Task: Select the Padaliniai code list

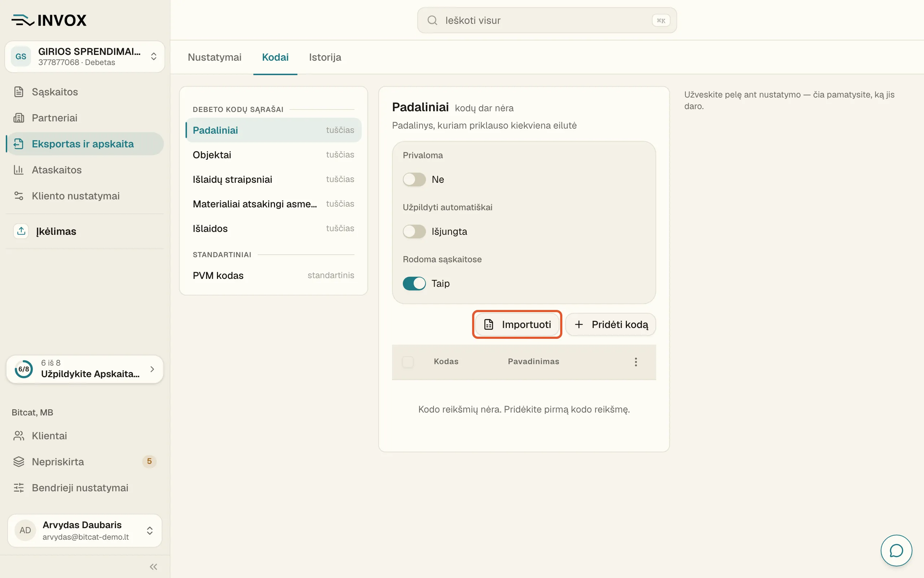Action: (273, 130)
